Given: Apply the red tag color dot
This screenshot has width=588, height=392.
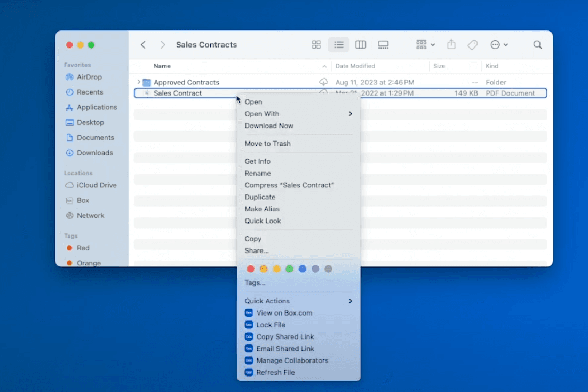Looking at the screenshot, I should [x=251, y=269].
